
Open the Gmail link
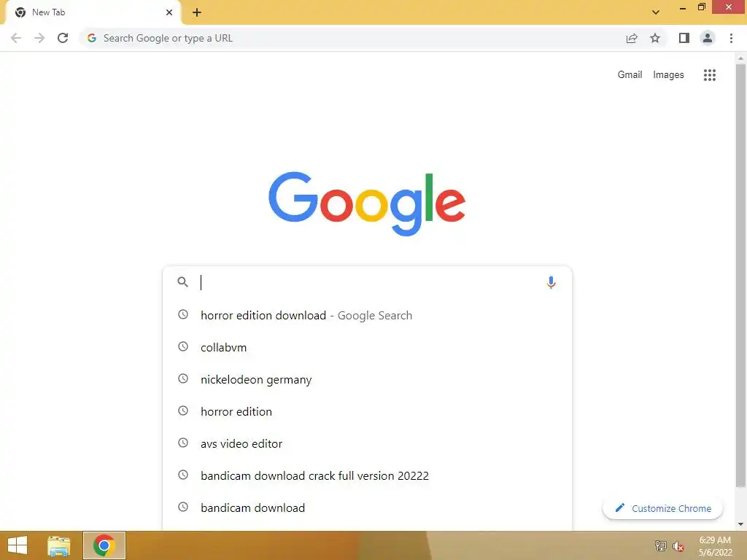coord(630,75)
